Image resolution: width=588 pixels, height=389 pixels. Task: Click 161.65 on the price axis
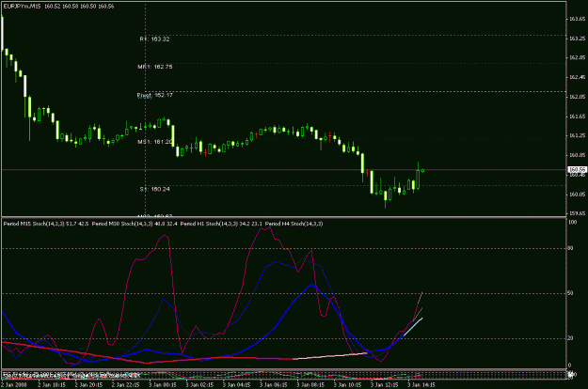tap(577, 117)
